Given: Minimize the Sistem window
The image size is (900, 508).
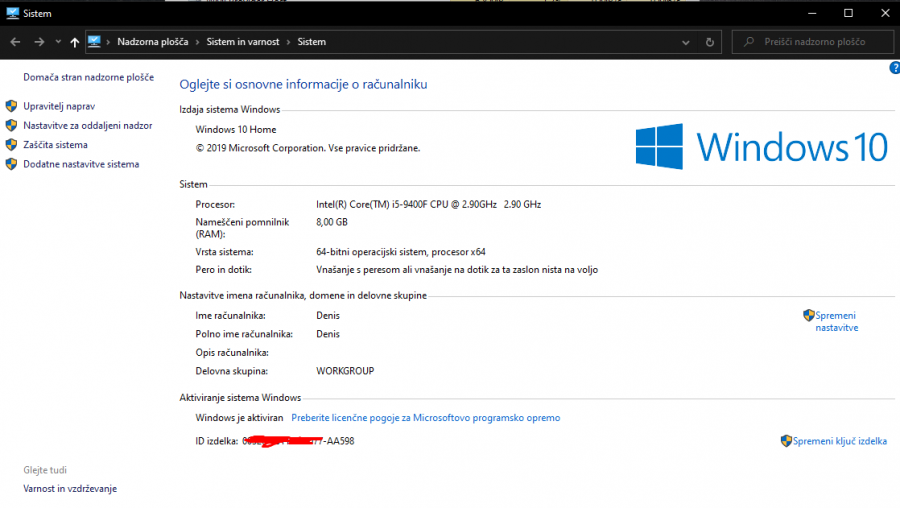Looking at the screenshot, I should click(812, 13).
